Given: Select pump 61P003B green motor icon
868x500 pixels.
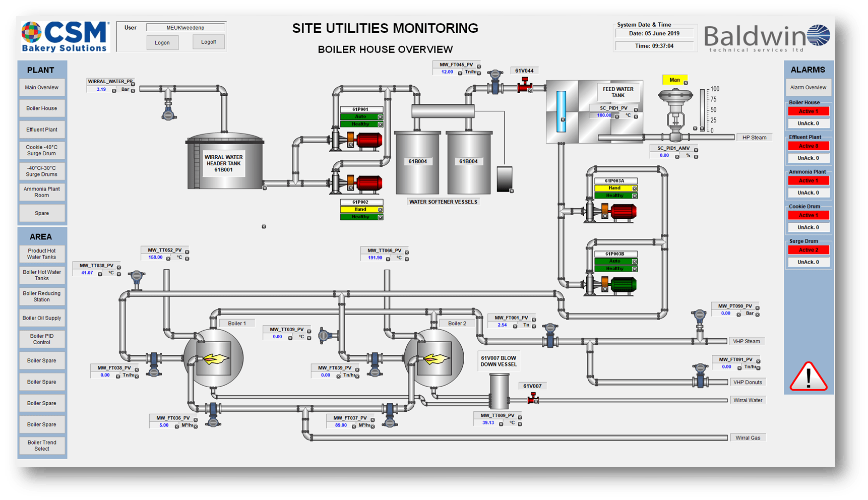Looking at the screenshot, I should (623, 285).
